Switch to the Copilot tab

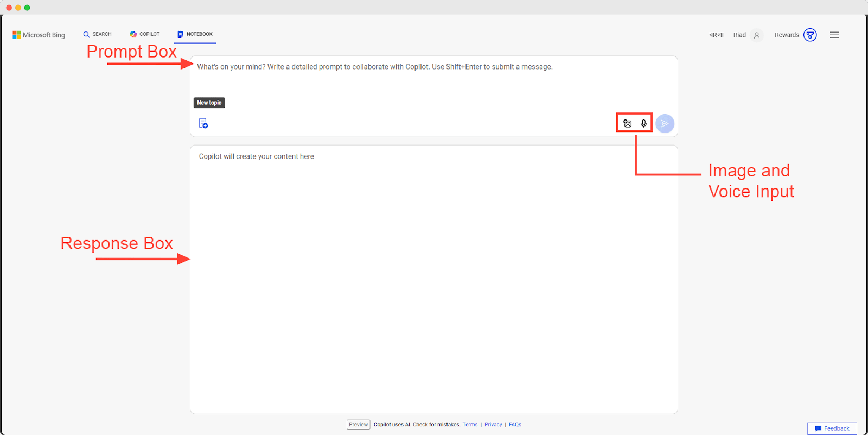click(x=145, y=34)
